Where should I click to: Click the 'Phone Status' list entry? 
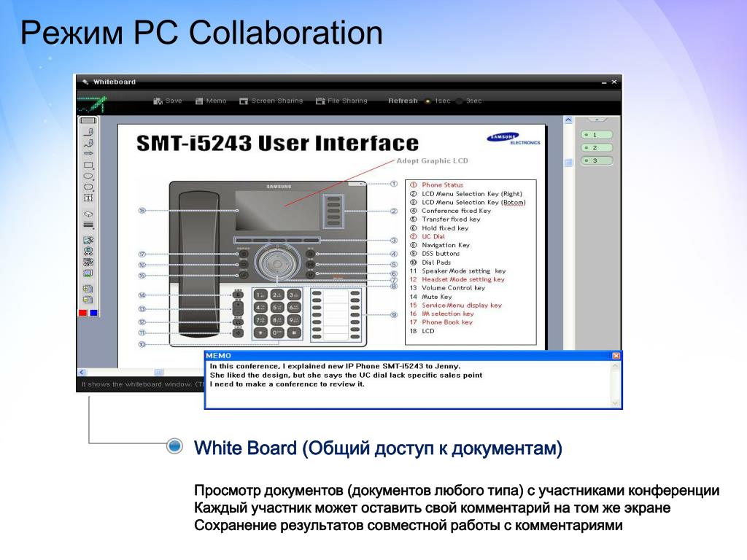(x=442, y=184)
